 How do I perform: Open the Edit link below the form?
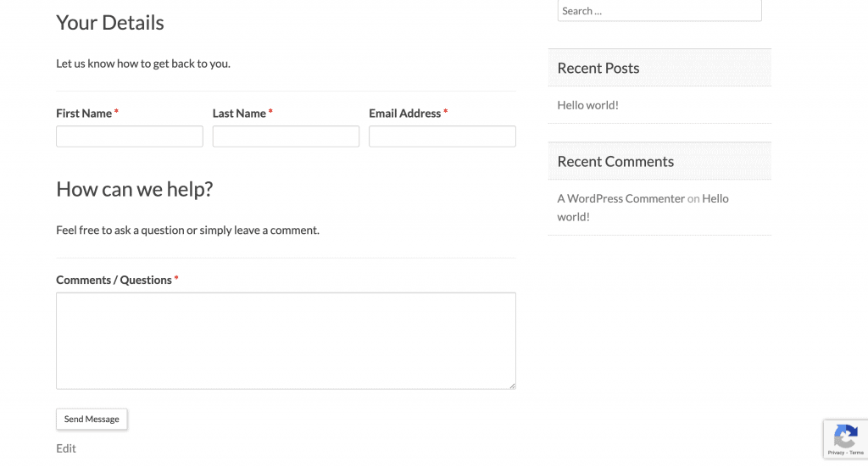[x=66, y=448]
